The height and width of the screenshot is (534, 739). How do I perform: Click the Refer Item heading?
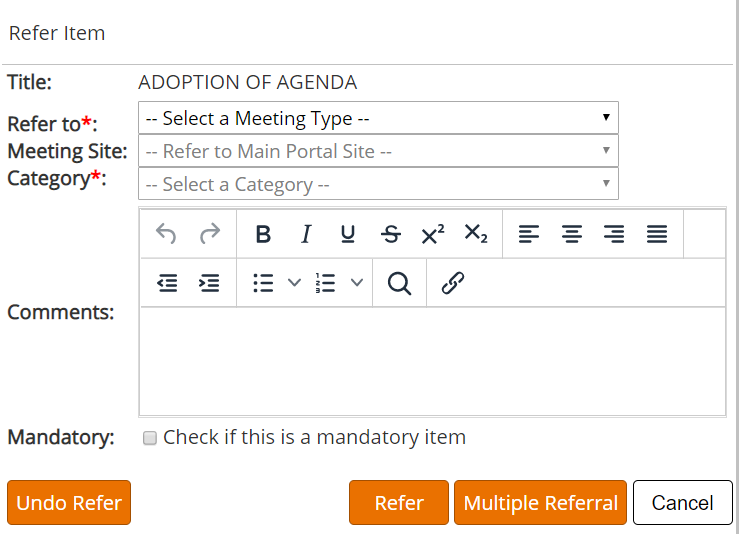pyautogui.click(x=57, y=33)
